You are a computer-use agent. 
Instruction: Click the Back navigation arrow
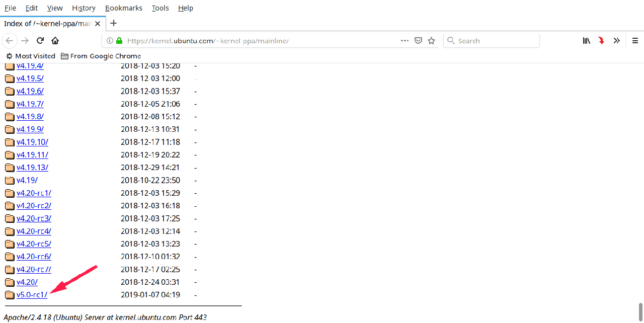coord(9,41)
